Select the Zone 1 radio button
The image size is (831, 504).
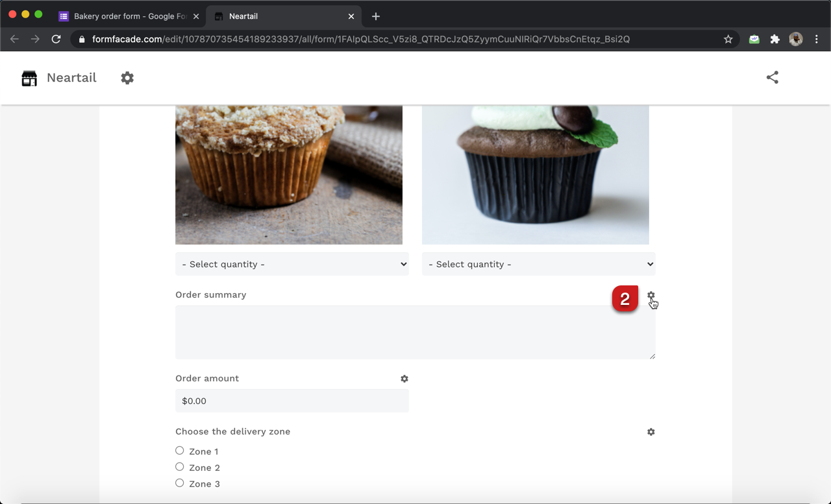coord(179,450)
